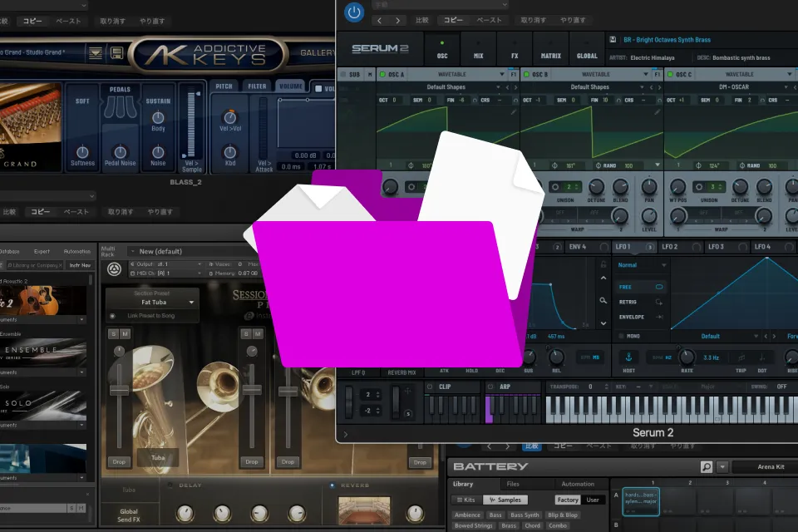Enable LFO MONO checkbox
This screenshot has width=798, height=532.
point(621,336)
